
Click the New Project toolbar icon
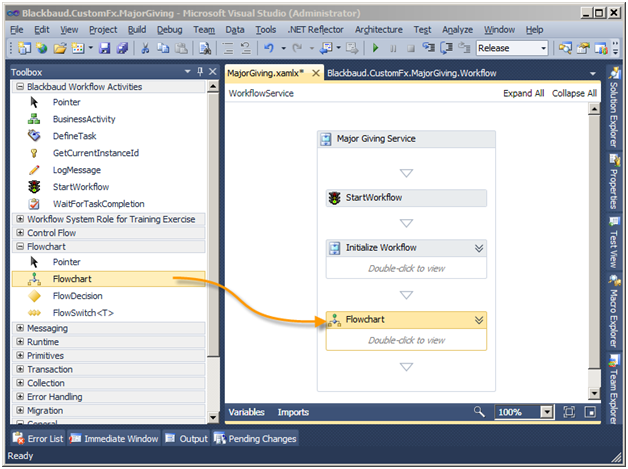24,48
